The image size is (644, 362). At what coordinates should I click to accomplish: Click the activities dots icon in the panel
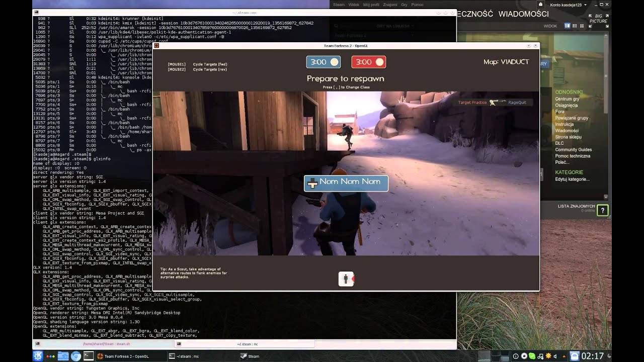[x=51, y=356]
